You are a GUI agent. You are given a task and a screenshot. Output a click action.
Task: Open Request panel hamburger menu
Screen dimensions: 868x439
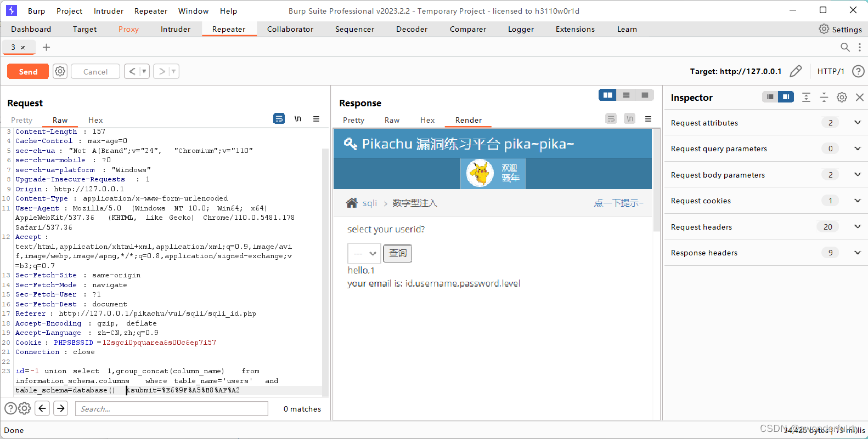click(x=317, y=118)
